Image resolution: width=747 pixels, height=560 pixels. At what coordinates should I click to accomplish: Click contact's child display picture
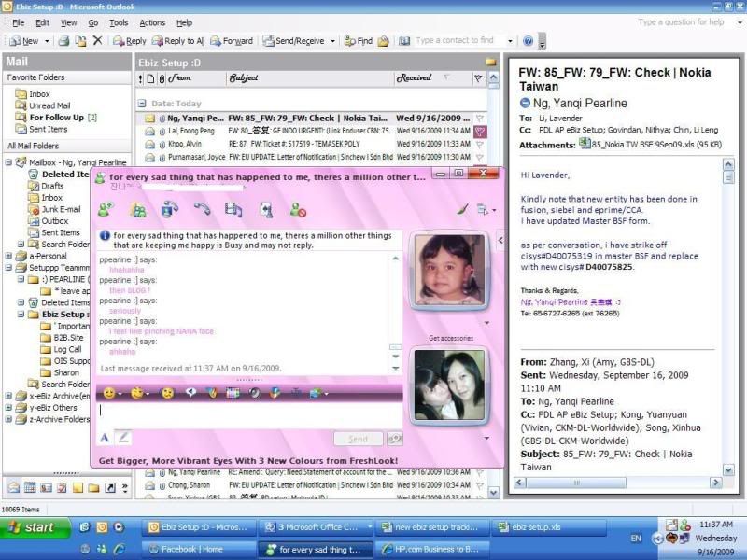coord(449,269)
